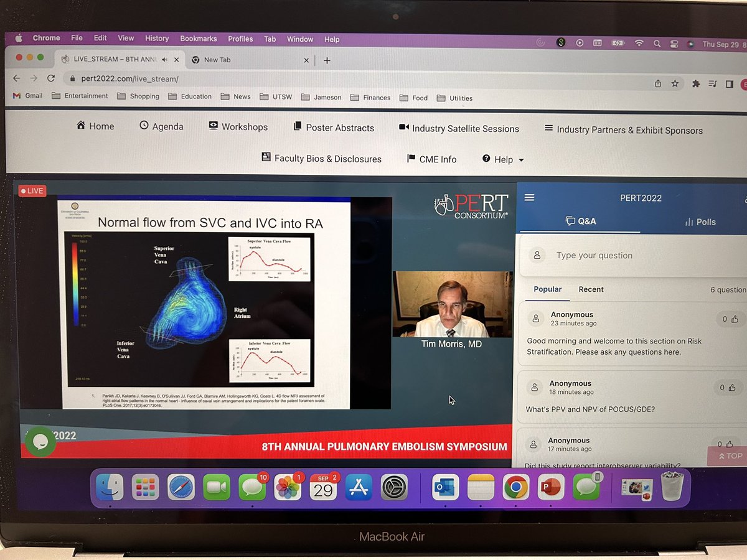747x560 pixels.
Task: Open the Entertainment bookmarks folder
Action: (x=80, y=96)
